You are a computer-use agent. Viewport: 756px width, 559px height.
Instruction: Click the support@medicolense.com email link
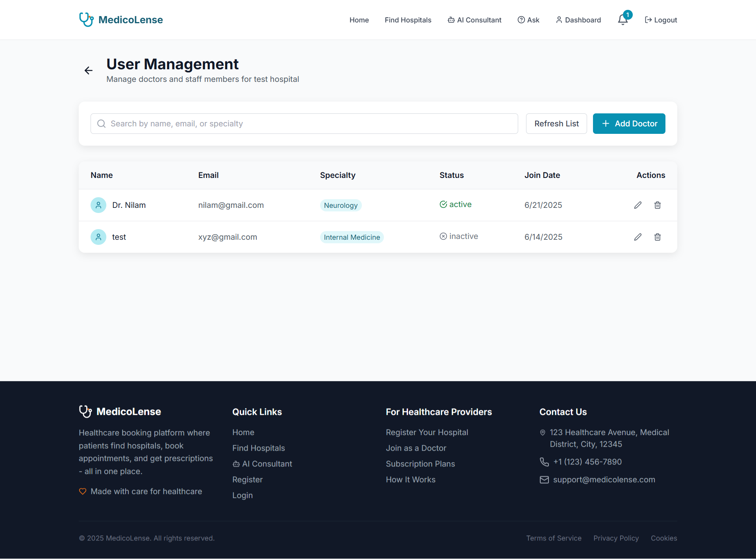tap(604, 479)
